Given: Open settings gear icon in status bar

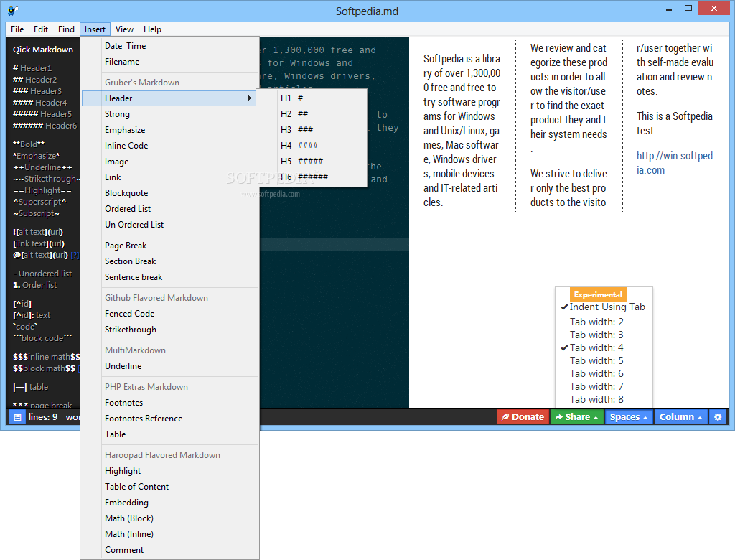Looking at the screenshot, I should pos(718,417).
